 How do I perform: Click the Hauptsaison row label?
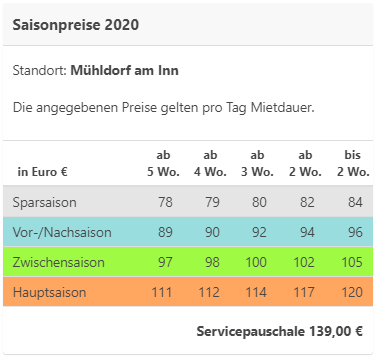(x=50, y=292)
